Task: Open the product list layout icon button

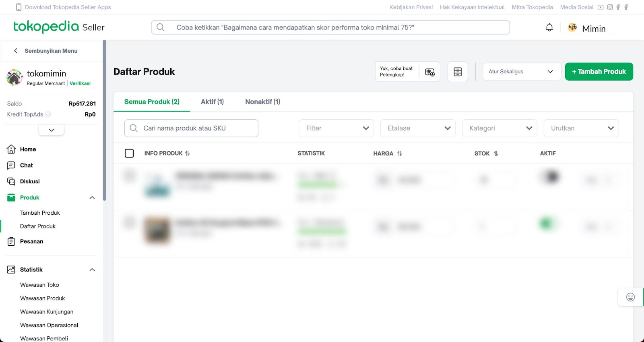Action: [458, 72]
